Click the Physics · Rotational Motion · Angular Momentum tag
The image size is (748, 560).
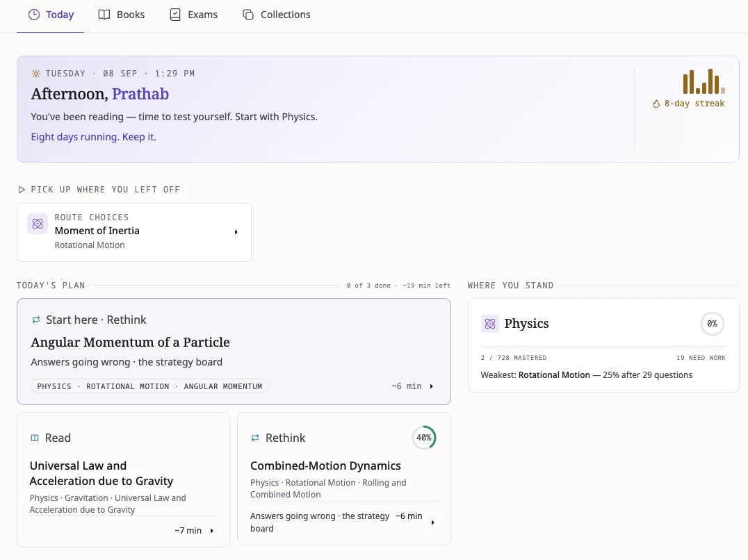[149, 386]
